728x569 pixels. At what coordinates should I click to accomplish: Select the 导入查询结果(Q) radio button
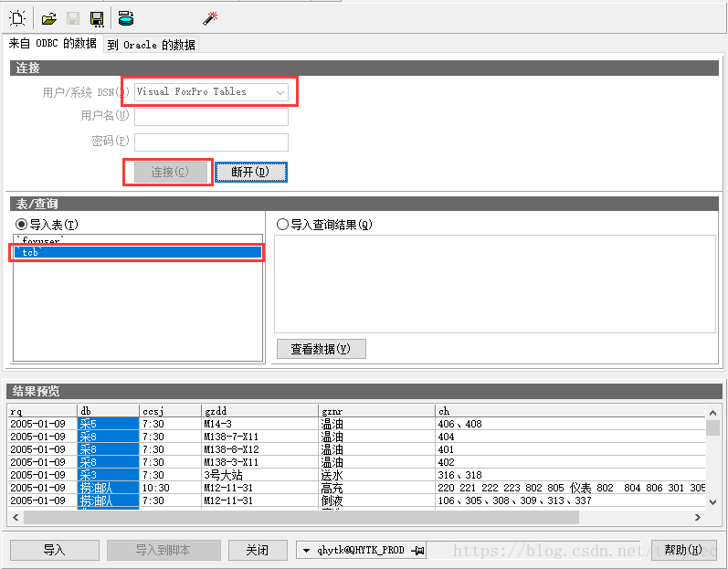click(x=324, y=225)
